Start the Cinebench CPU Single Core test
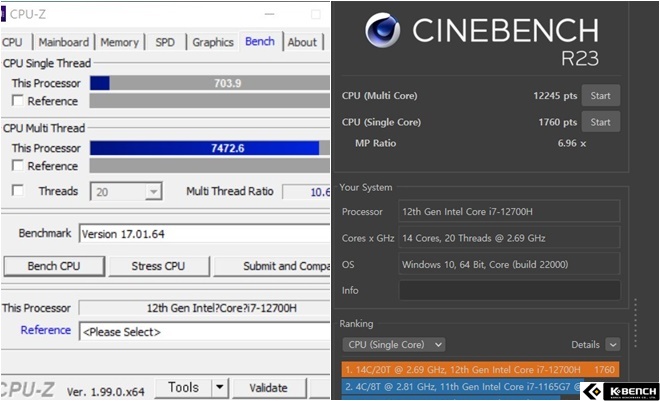Viewport: 660px width, 401px height. (x=600, y=122)
